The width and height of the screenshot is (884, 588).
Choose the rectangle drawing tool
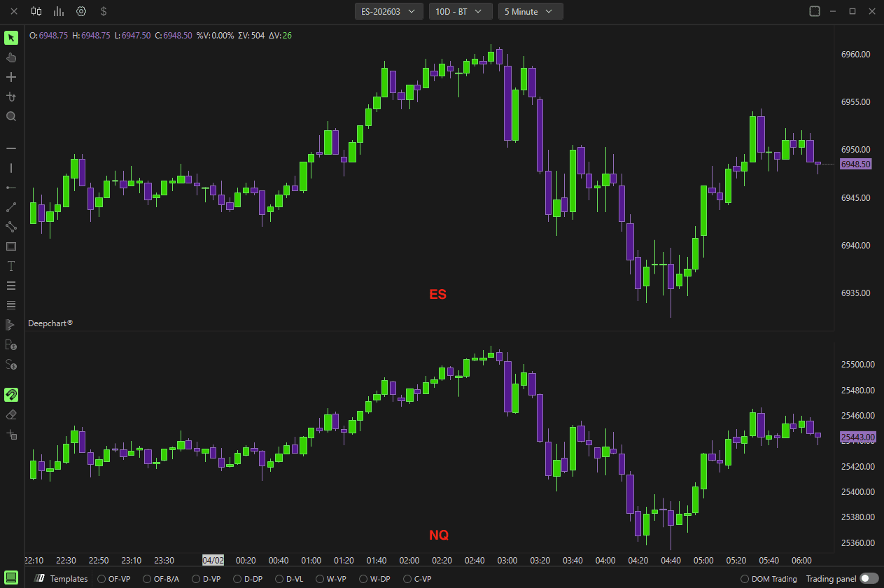pos(10,246)
